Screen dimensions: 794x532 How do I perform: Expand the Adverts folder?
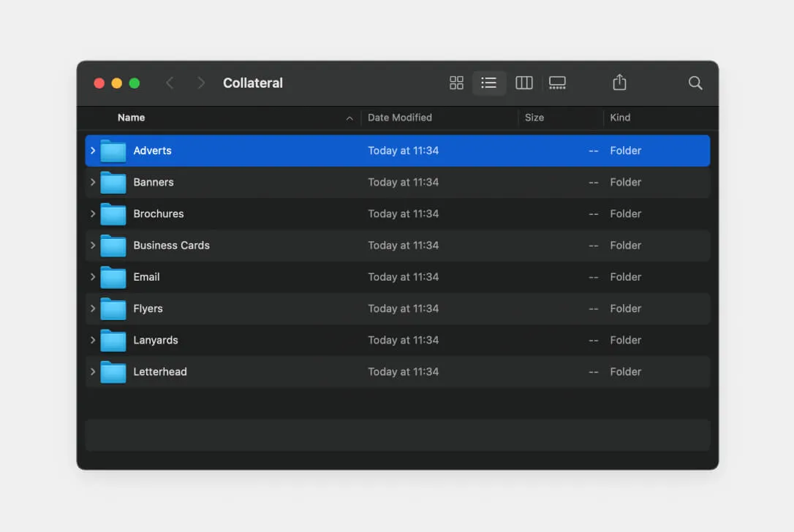tap(93, 151)
